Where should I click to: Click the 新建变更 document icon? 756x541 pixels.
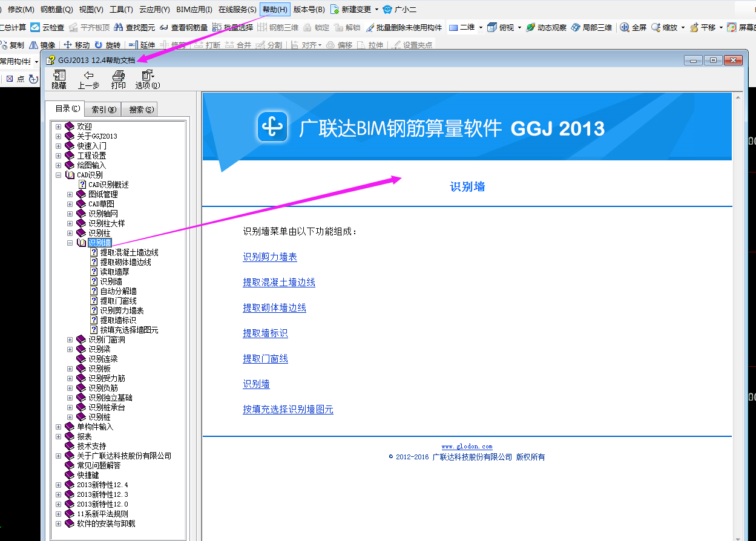(x=334, y=10)
